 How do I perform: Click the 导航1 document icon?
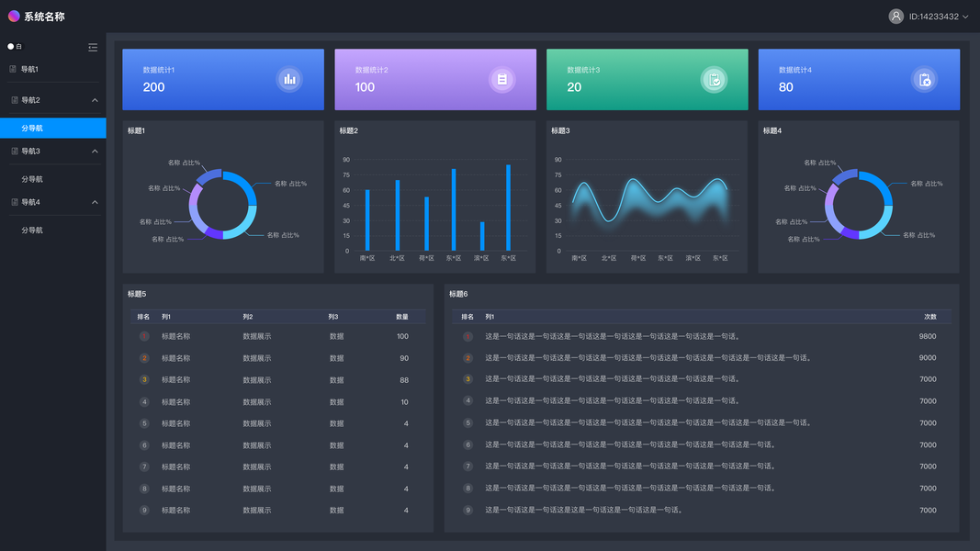13,70
